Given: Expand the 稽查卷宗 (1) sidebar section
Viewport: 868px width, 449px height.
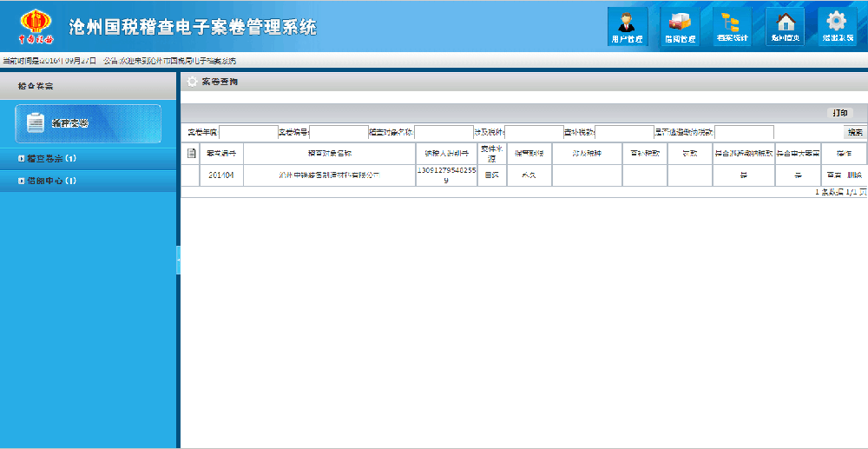Looking at the screenshot, I should click(x=52, y=159).
